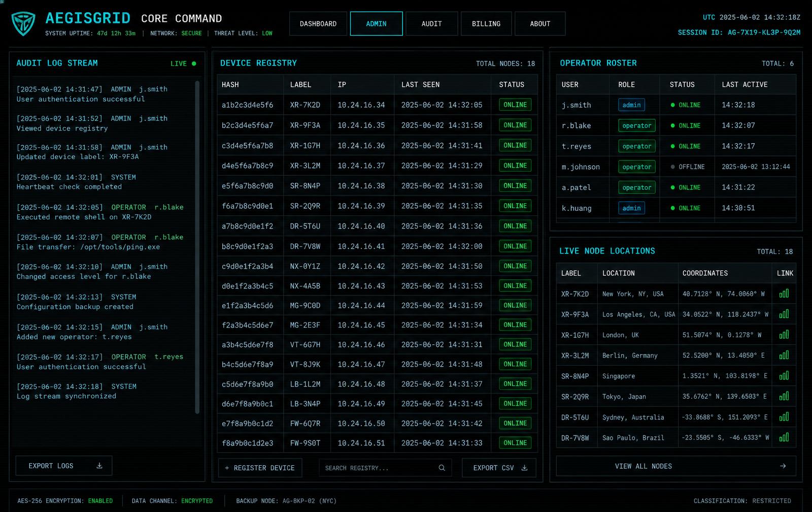Click the OFFLINE status for m.johnson
The image size is (812, 512).
click(688, 167)
